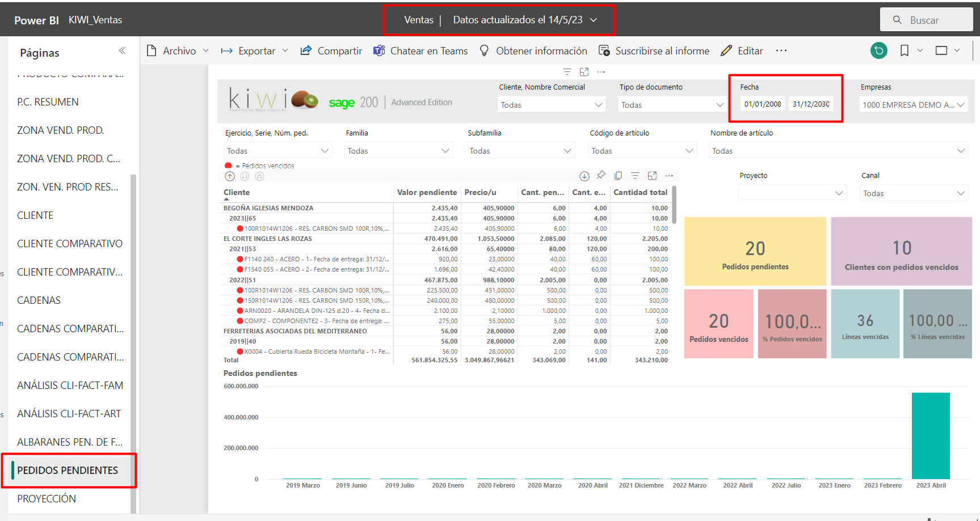Go to next level in table hierarchy
Screen dimensions: 980x521
[245, 176]
